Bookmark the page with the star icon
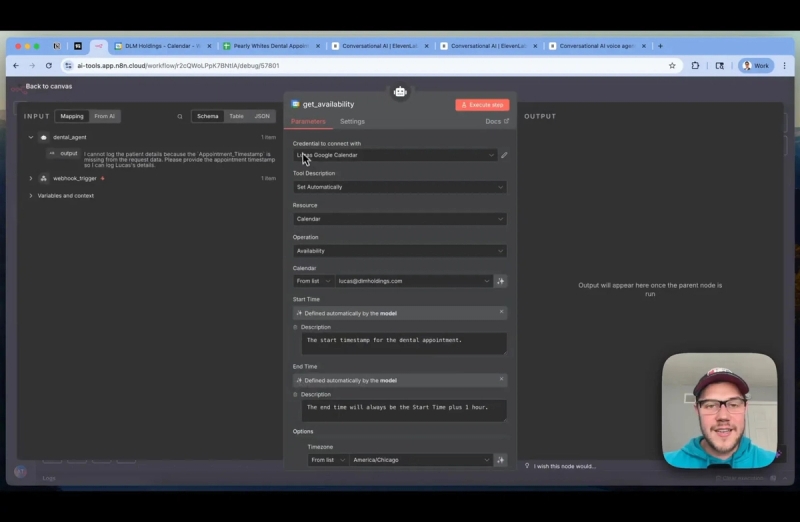Screen dimensions: 800x522 pyautogui.click(x=672, y=66)
